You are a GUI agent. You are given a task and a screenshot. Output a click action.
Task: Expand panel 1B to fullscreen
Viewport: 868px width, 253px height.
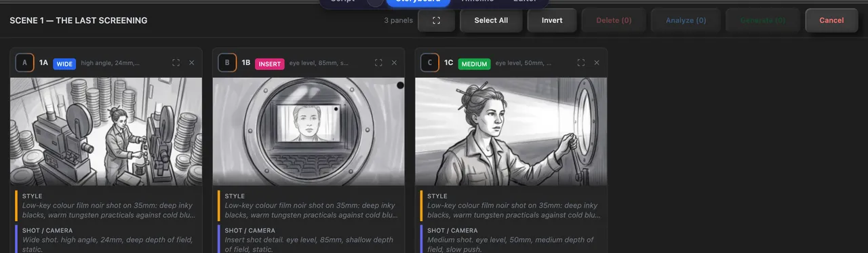click(378, 62)
